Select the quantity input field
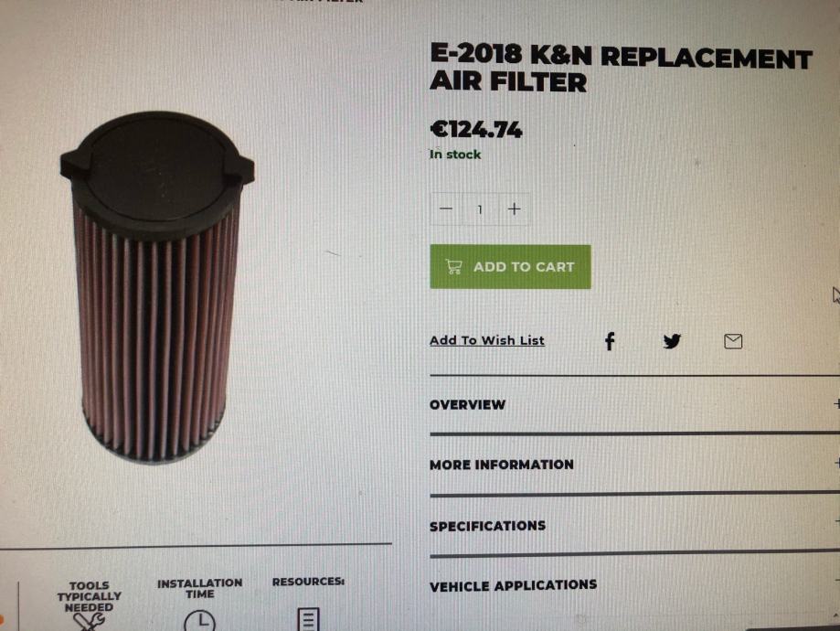This screenshot has height=631, width=840. 480,209
